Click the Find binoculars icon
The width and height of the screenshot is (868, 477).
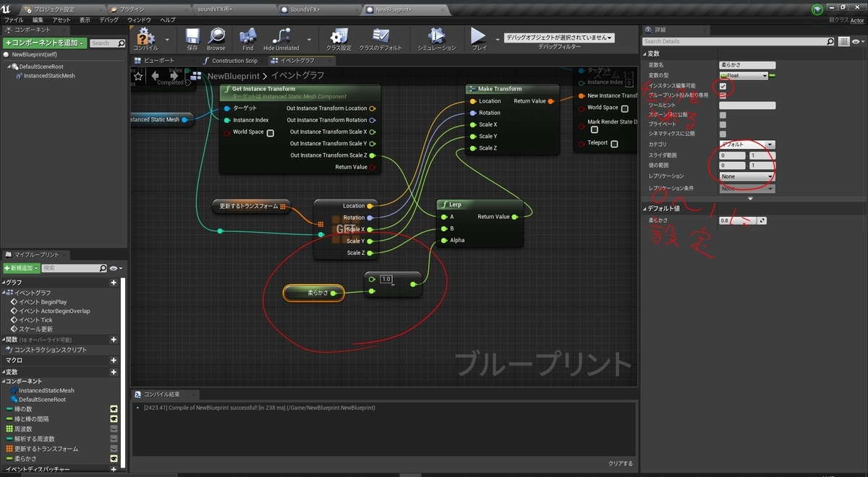pos(248,35)
